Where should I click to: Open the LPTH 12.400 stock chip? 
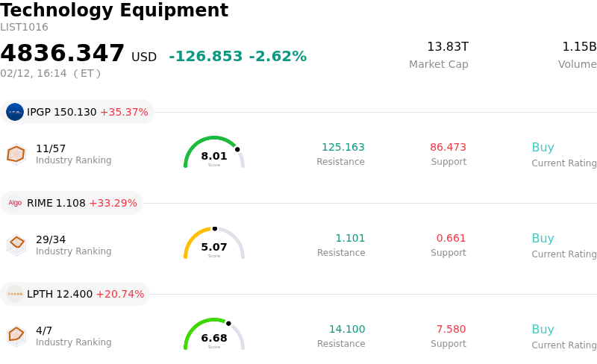point(75,294)
